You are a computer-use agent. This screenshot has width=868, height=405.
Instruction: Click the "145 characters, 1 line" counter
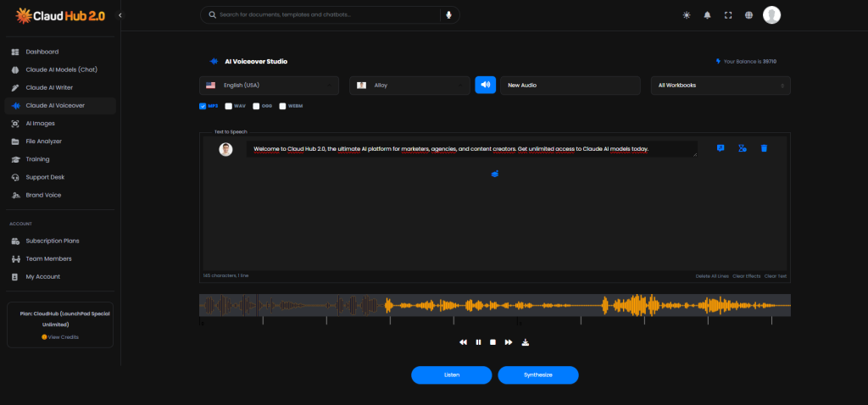225,275
